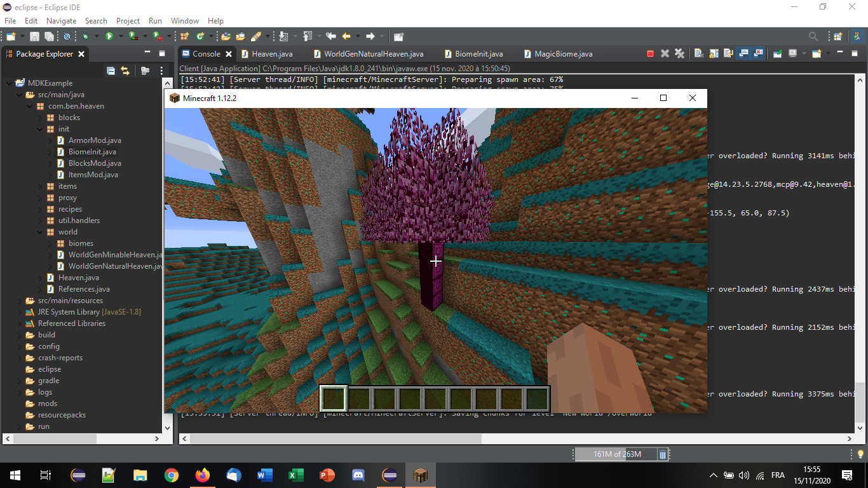The width and height of the screenshot is (868, 488).
Task: Select BiomeInit.java in Package Explorer
Action: click(92, 152)
